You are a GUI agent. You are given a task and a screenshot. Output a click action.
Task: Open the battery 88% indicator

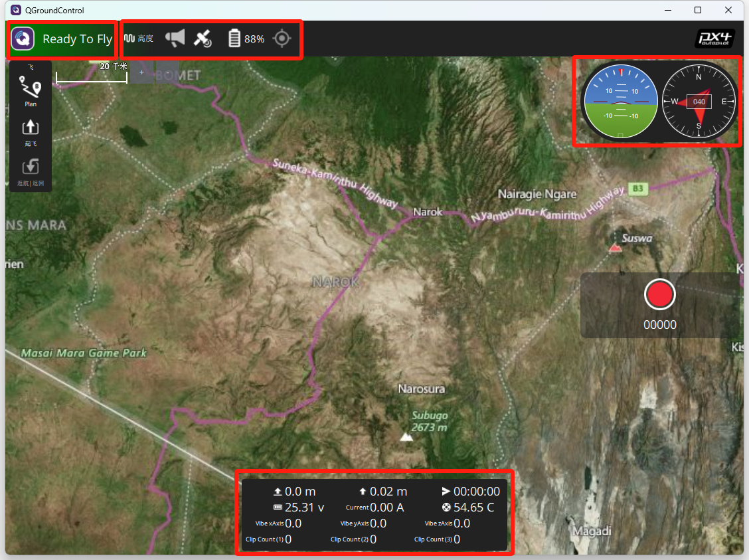click(246, 39)
